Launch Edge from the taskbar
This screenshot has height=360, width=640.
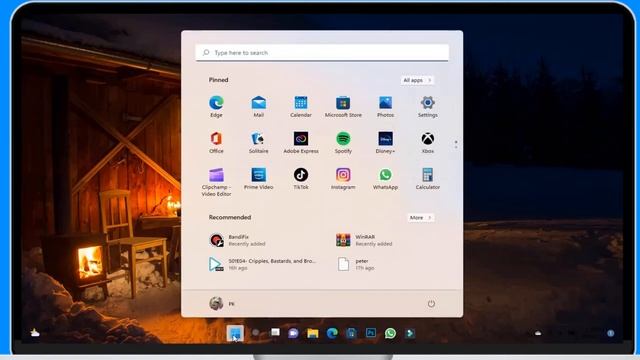point(332,333)
